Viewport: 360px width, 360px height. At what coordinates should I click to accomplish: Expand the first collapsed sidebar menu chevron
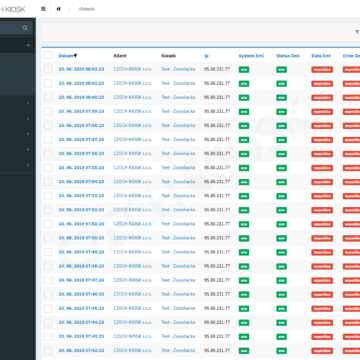pos(28,103)
